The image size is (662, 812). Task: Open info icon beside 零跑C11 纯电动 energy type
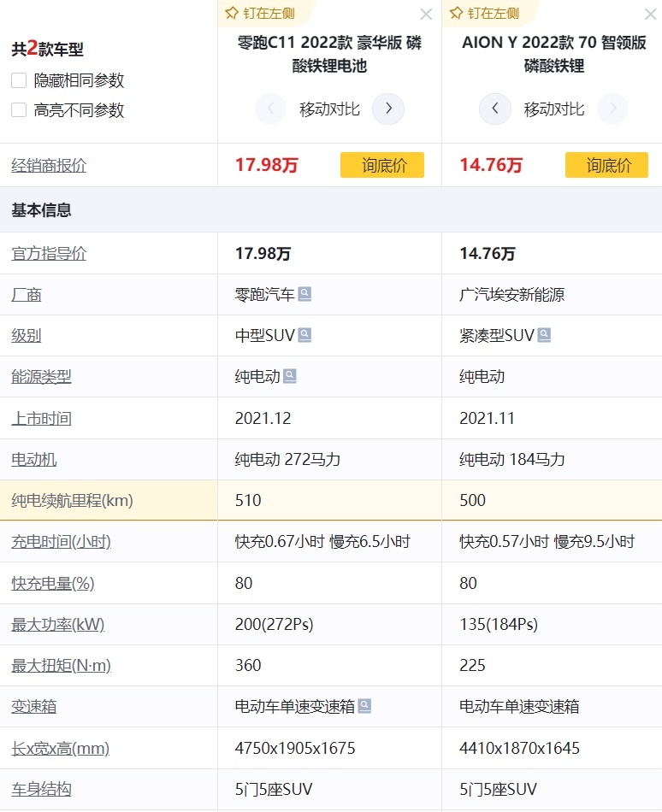pos(290,375)
